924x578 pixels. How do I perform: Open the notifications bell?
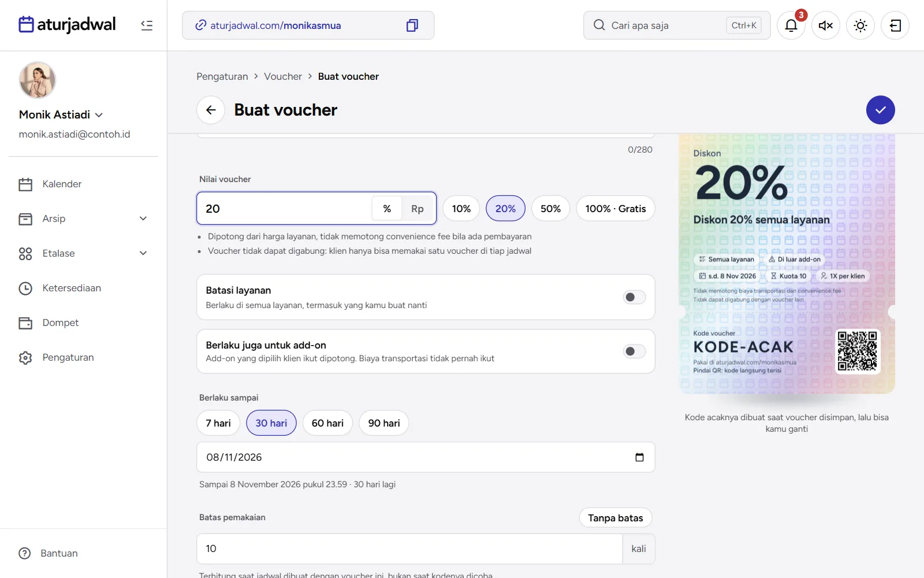(x=791, y=25)
